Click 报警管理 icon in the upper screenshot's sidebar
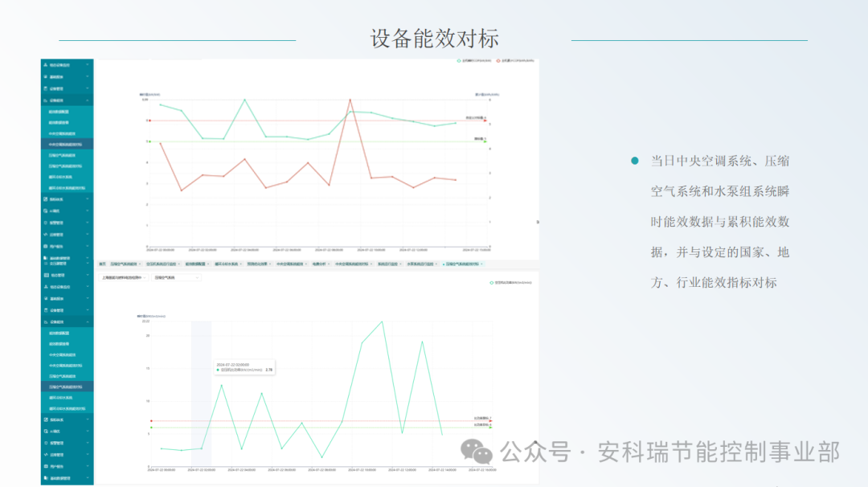Viewport: 868px width, 487px height. (x=45, y=223)
